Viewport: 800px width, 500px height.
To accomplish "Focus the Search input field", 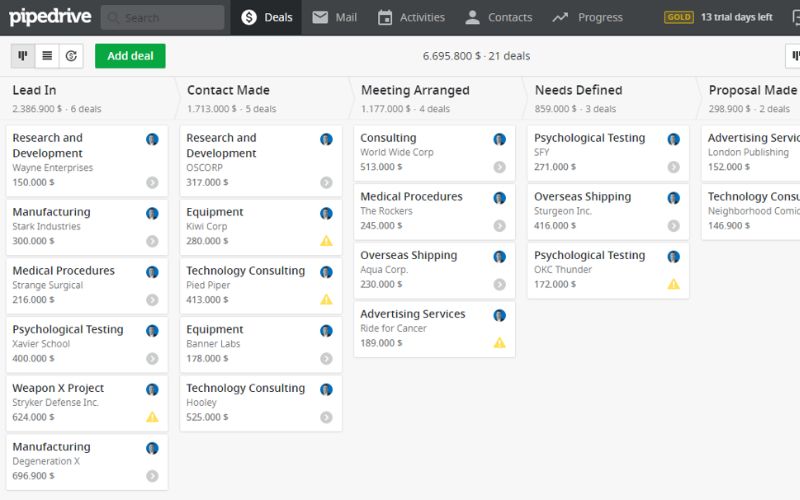I will (162, 17).
